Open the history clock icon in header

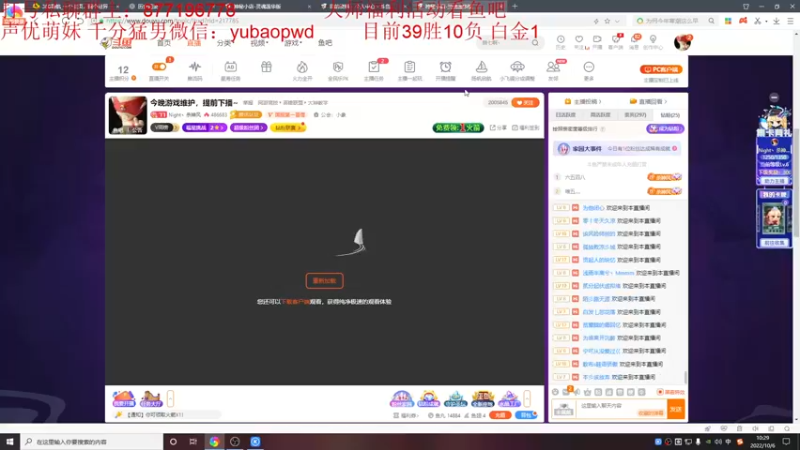pyautogui.click(x=560, y=39)
